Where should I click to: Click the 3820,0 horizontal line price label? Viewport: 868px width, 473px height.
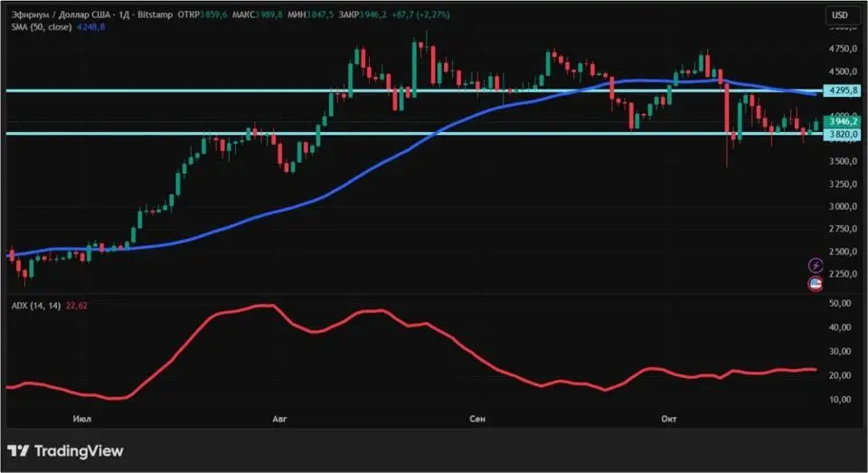pyautogui.click(x=843, y=134)
